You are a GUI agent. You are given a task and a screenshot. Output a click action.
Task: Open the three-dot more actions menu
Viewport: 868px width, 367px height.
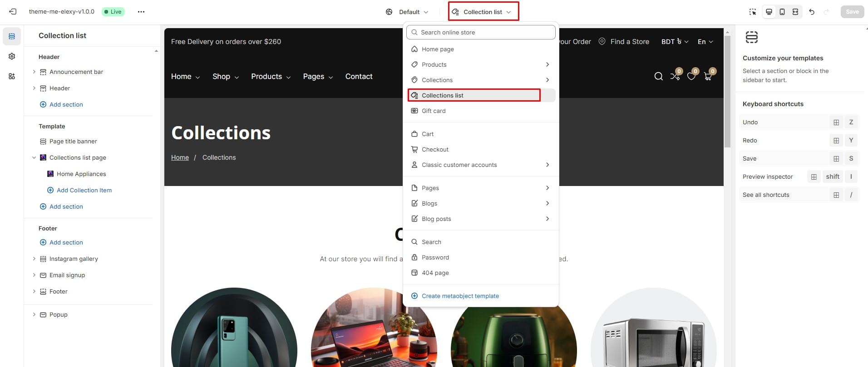pos(141,12)
